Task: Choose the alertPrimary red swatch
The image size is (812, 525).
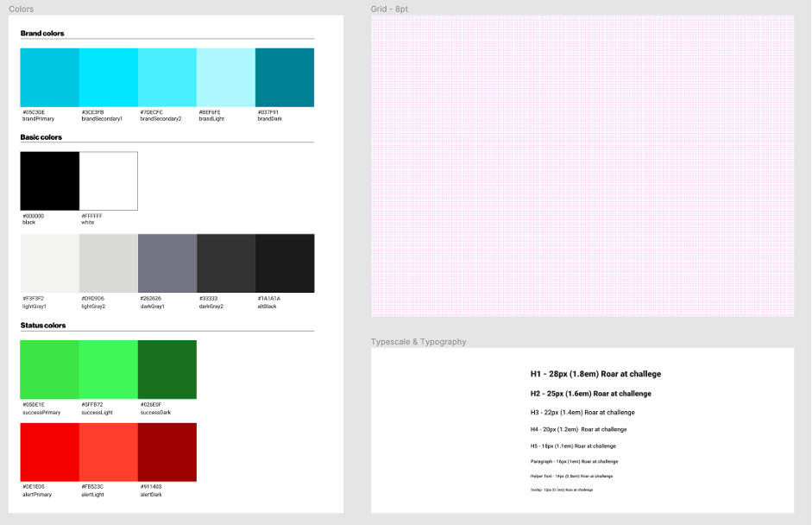Action: (x=50, y=452)
